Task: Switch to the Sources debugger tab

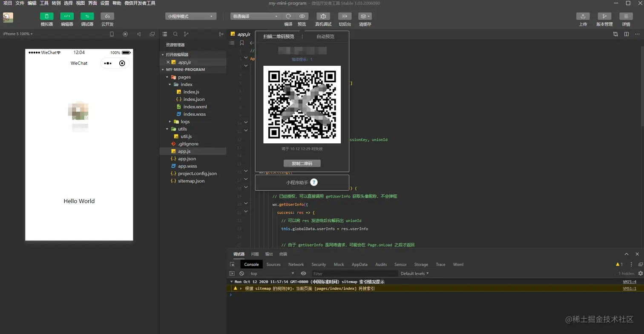Action: 273,264
